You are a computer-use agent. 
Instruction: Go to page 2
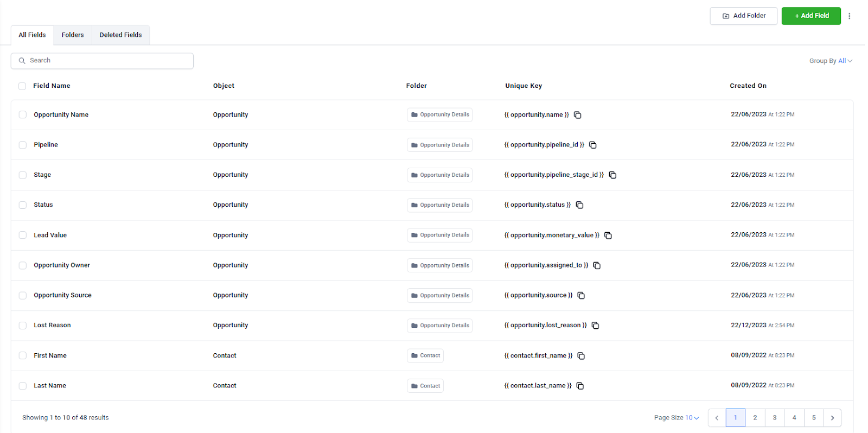(755, 418)
